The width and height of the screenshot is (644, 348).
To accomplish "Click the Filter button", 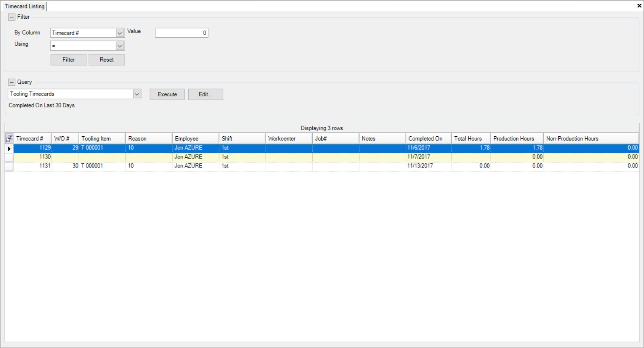I will (69, 60).
